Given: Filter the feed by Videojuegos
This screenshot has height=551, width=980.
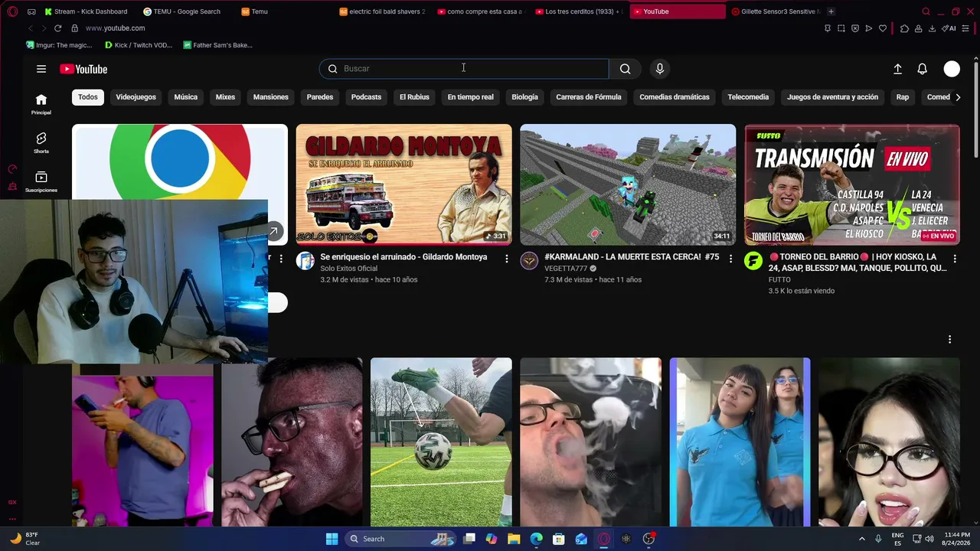Looking at the screenshot, I should pos(136,97).
